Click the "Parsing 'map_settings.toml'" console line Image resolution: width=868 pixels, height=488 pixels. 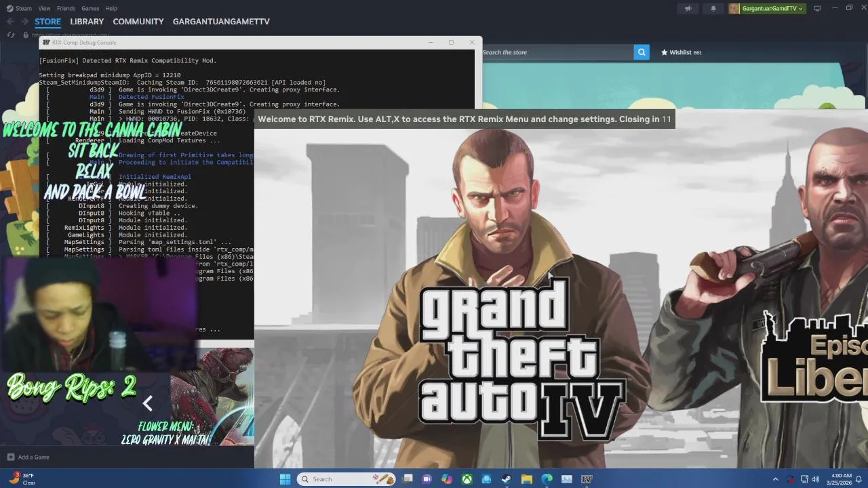pos(175,242)
